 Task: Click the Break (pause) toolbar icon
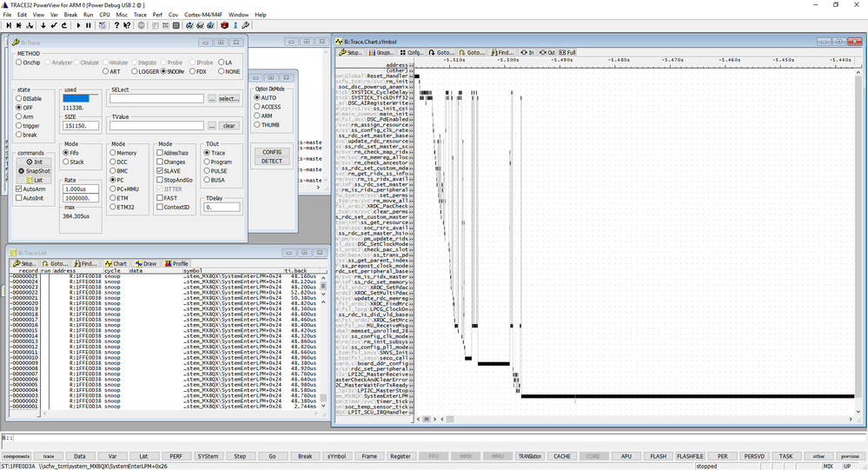89,25
